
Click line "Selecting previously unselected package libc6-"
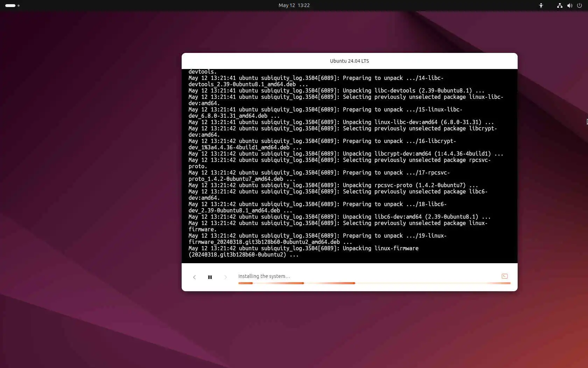coord(338,191)
